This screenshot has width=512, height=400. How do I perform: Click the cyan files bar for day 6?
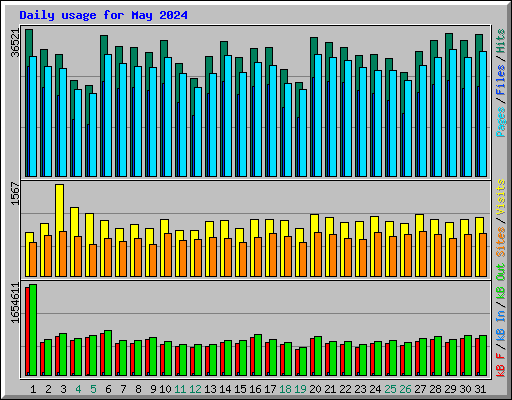108,115
